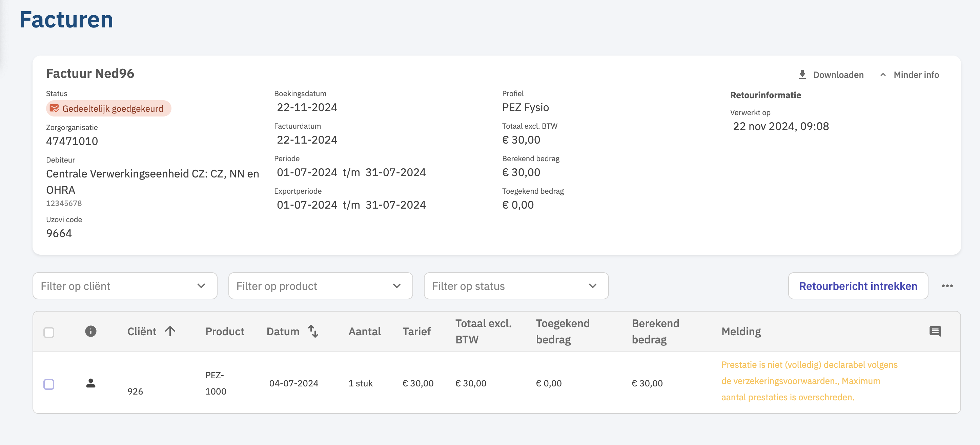Sort by Cliënt ascending arrow

click(x=170, y=331)
